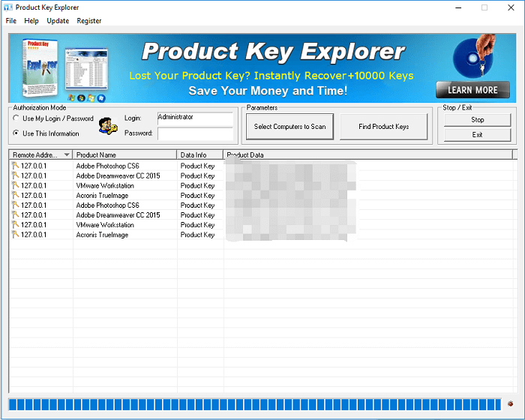Sort by the Remote Address column dropdown arrow
This screenshot has height=420, width=525.
(x=67, y=155)
